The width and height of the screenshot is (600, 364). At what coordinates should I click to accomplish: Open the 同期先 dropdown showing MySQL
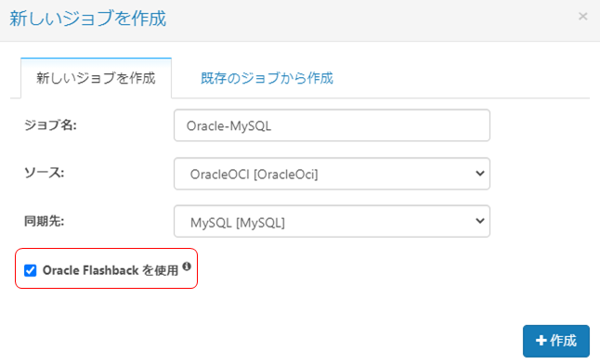click(332, 221)
